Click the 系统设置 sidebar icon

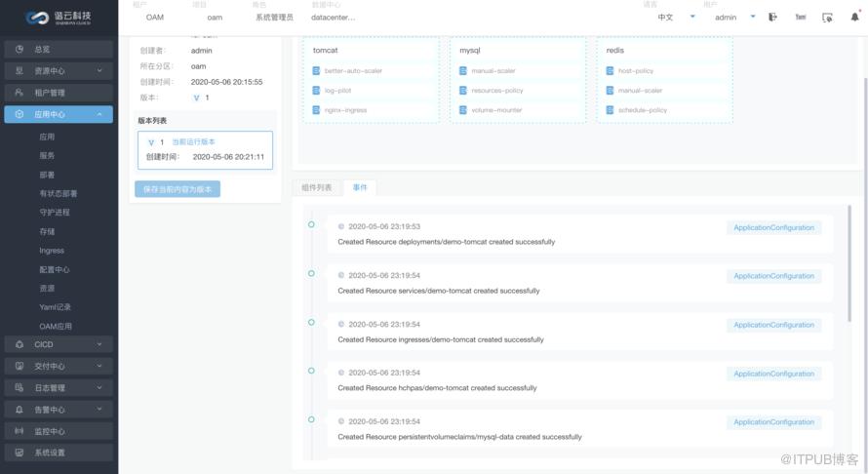tap(20, 453)
